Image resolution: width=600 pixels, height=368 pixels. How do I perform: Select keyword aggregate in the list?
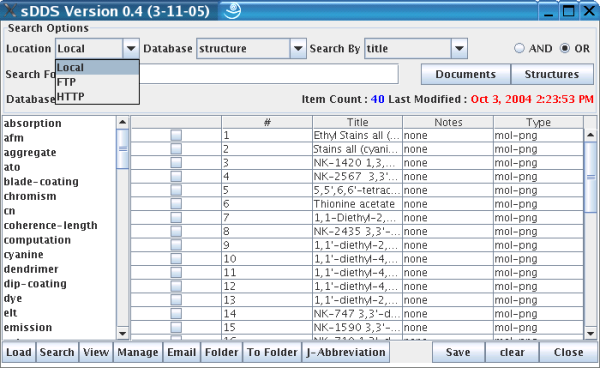pyautogui.click(x=30, y=153)
